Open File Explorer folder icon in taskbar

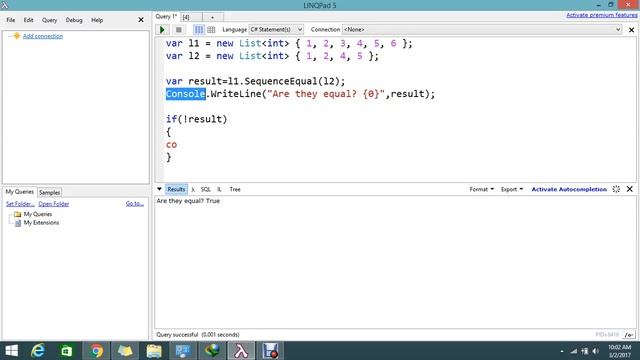(154, 351)
